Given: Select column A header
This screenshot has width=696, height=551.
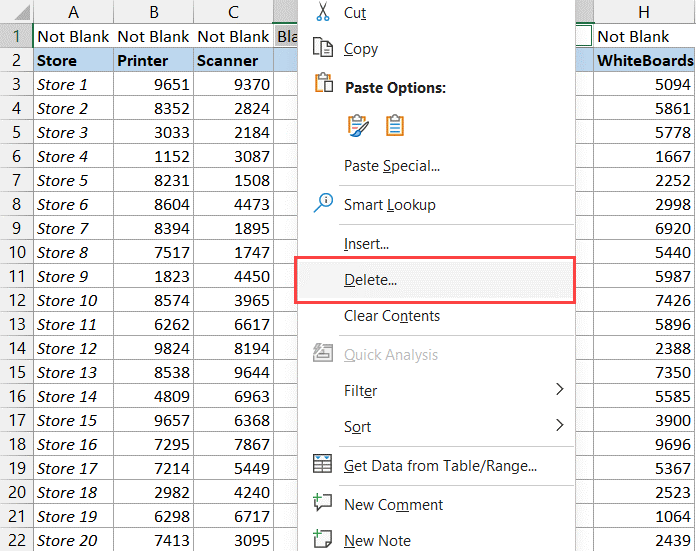Looking at the screenshot, I should [73, 12].
